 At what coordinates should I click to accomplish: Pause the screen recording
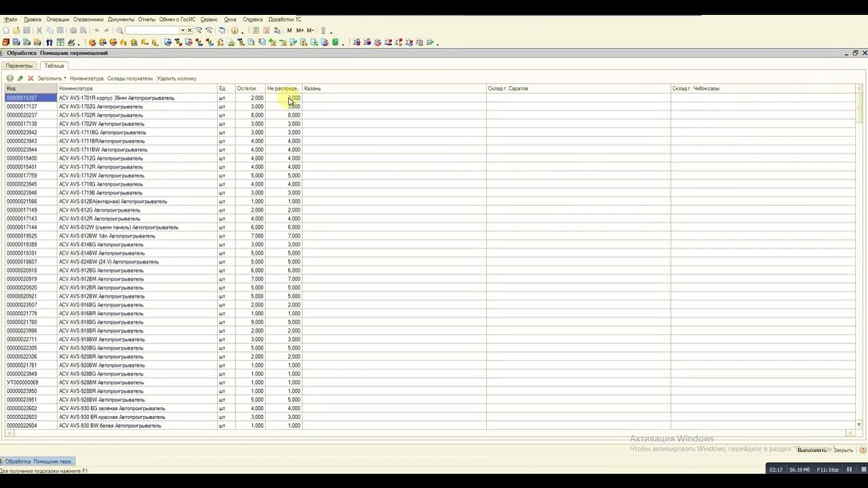click(848, 469)
